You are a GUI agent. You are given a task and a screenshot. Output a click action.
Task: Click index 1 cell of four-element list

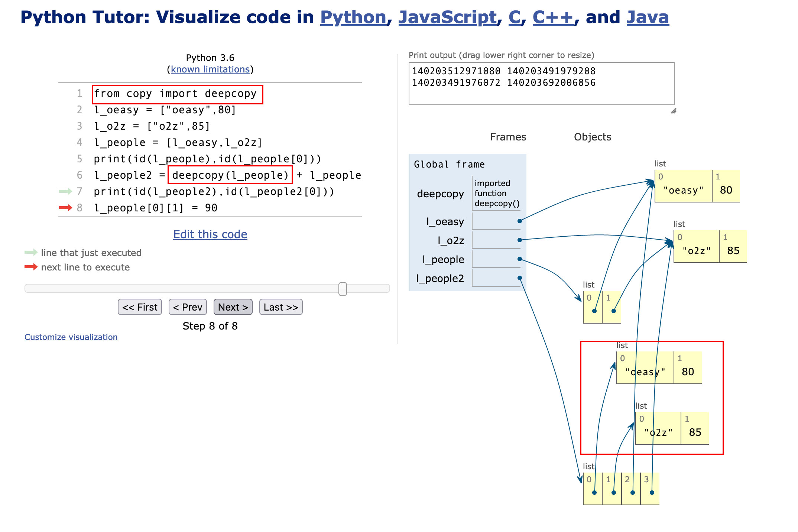612,489
